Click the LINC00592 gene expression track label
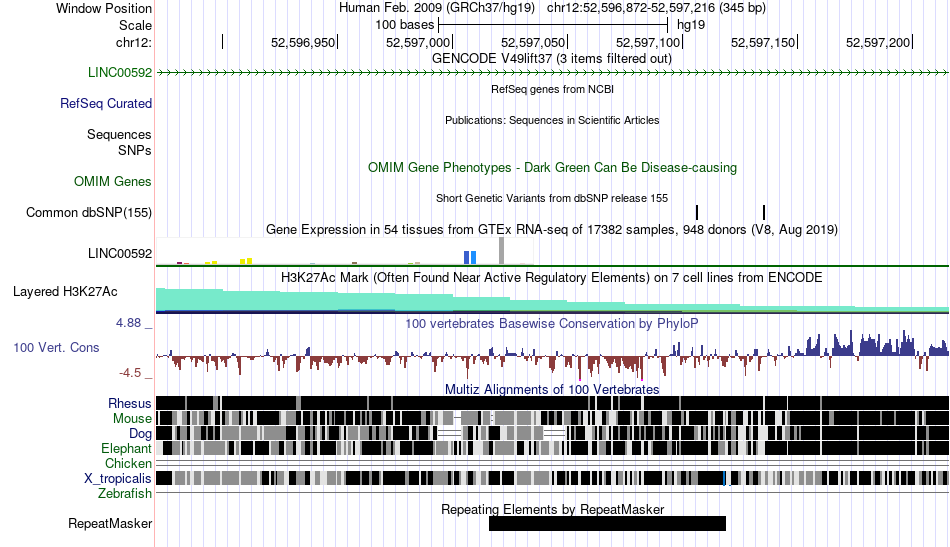Viewport: 950px width, 547px height. pyautogui.click(x=119, y=254)
